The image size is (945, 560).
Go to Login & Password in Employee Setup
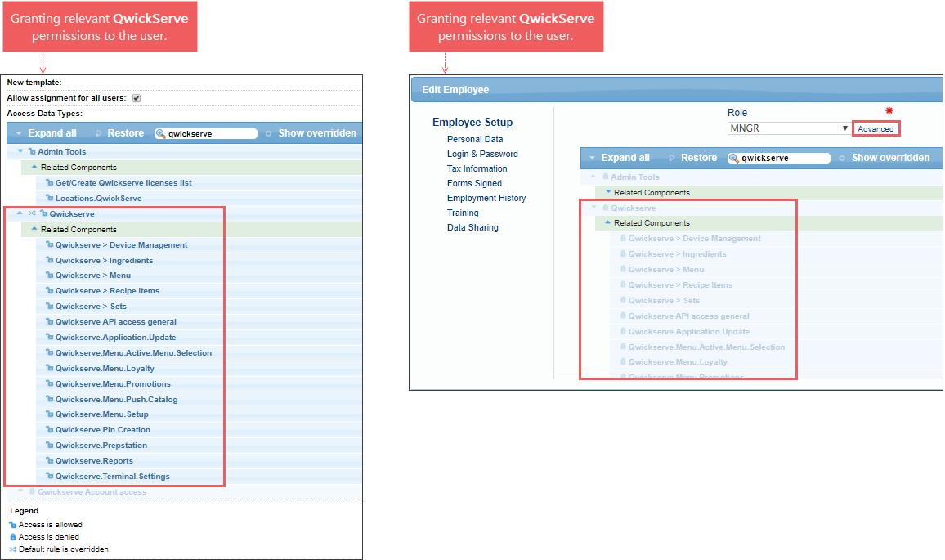(x=482, y=154)
